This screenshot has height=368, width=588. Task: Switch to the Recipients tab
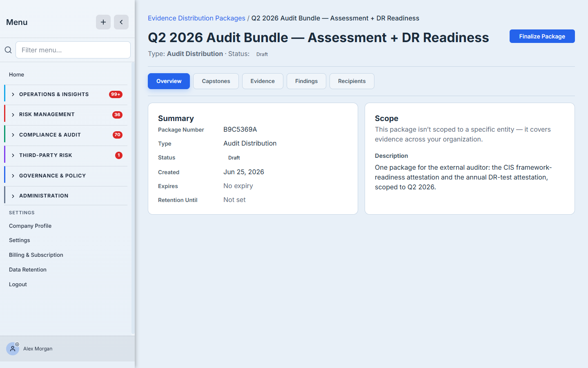tap(352, 81)
